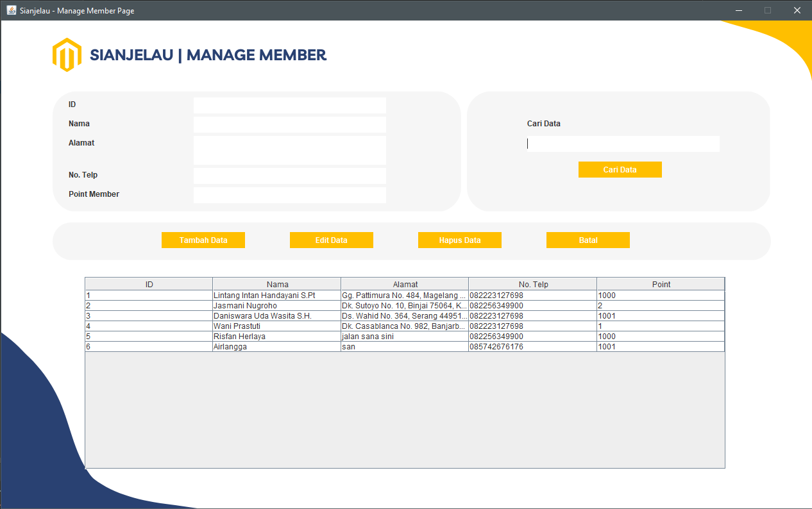
Task: Select the Daniswara Uda Wasita S.H. cell
Action: click(276, 316)
